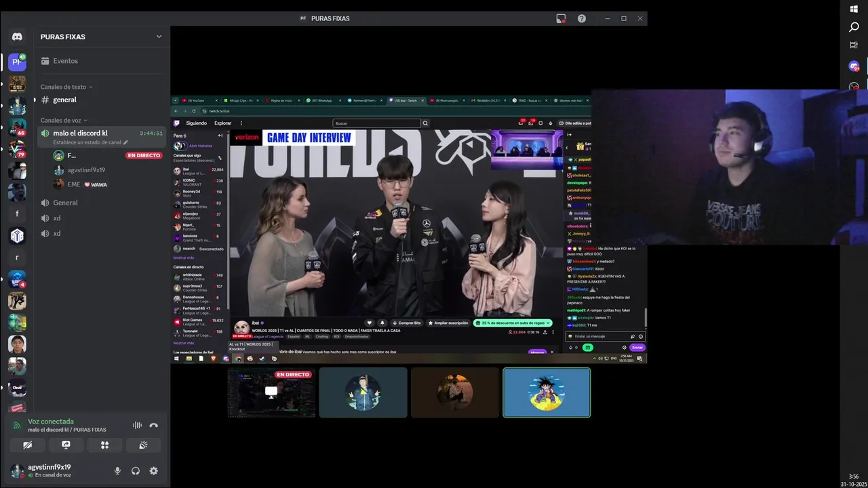
Task: Open Discord help icon in title bar
Action: 582,18
